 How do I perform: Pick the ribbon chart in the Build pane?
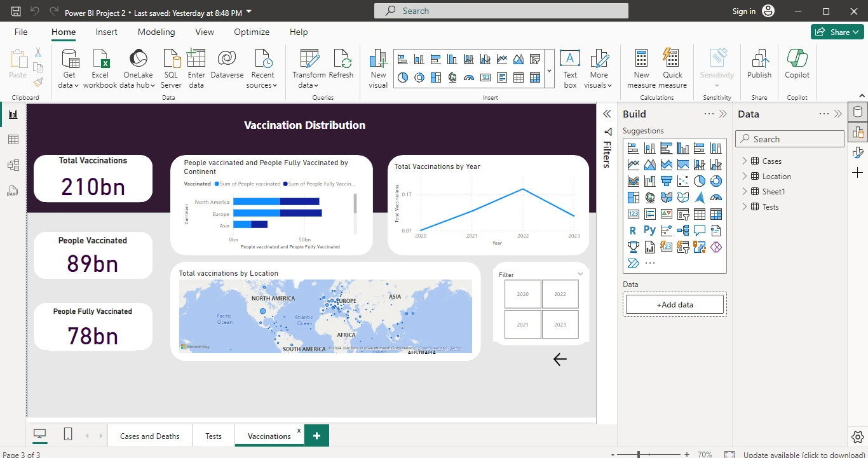point(634,181)
